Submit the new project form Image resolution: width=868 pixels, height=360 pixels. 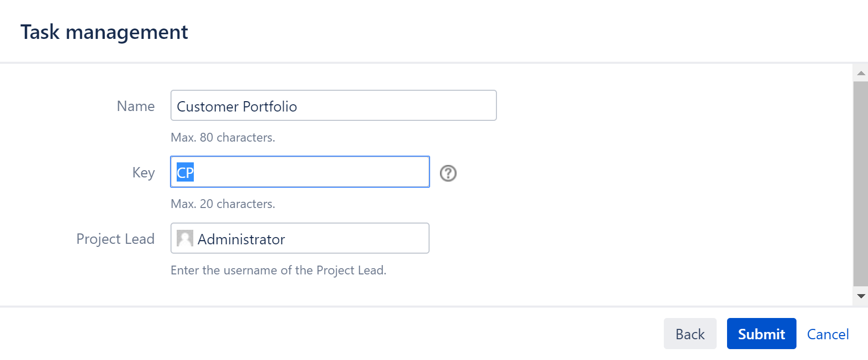(761, 334)
